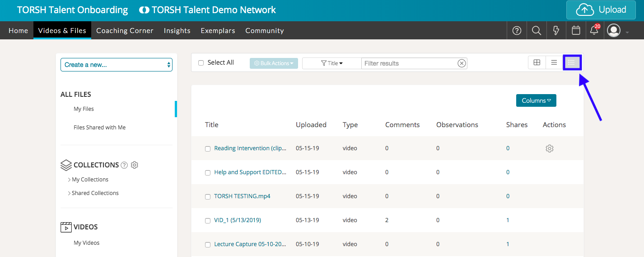Image resolution: width=644 pixels, height=257 pixels.
Task: Open the help question mark icon in navbar
Action: pyautogui.click(x=517, y=31)
